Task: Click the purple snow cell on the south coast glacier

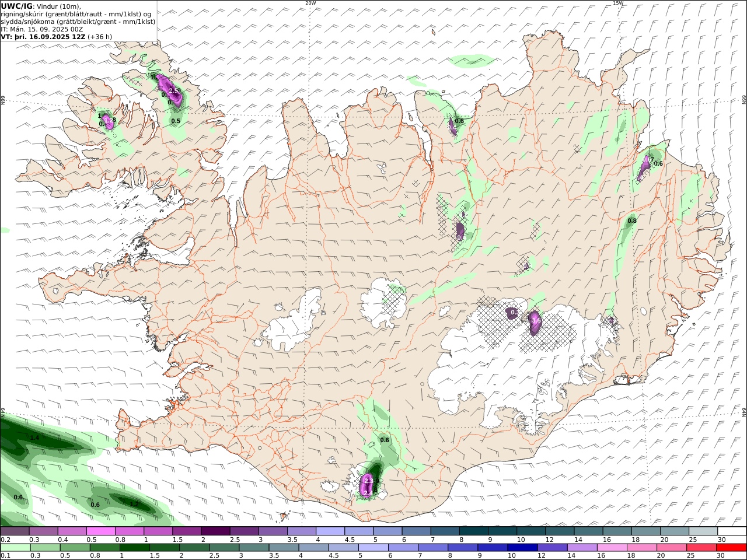Action: (x=366, y=485)
